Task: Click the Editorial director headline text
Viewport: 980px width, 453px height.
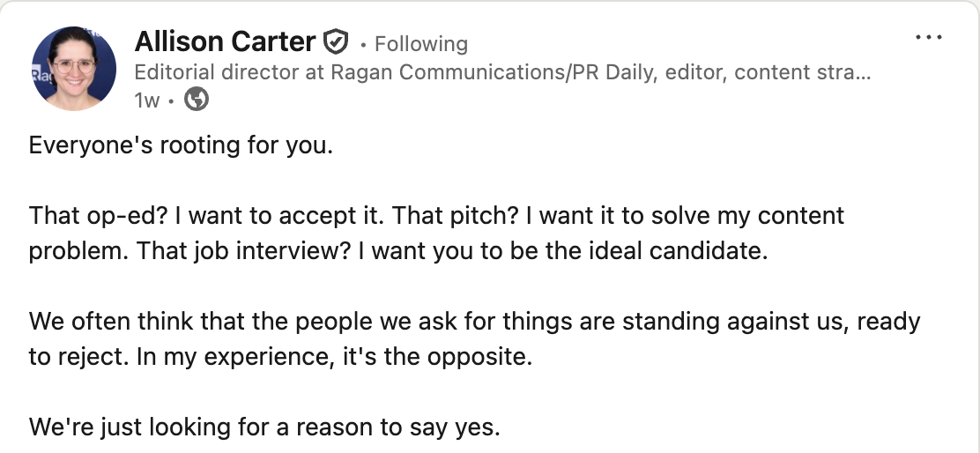Action: pyautogui.click(x=502, y=72)
